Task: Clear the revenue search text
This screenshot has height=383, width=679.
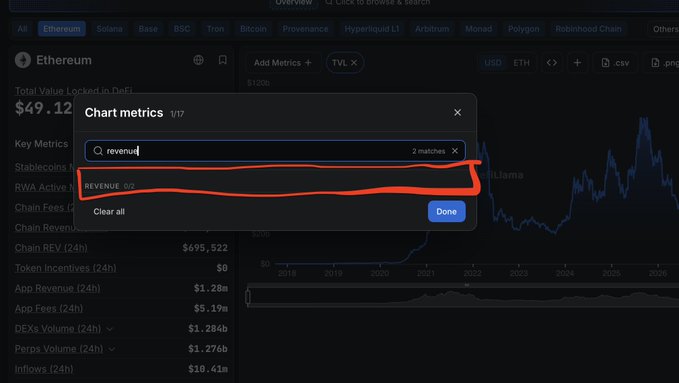Action: click(x=455, y=151)
